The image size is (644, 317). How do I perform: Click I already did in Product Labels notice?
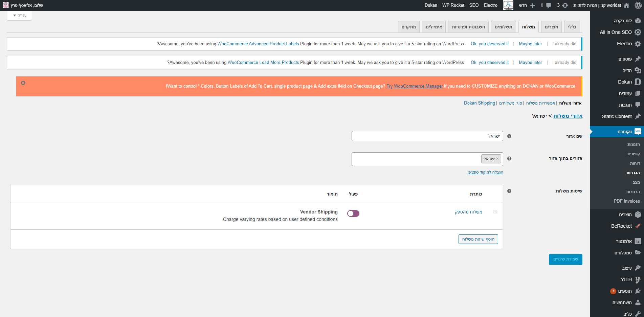pos(564,44)
